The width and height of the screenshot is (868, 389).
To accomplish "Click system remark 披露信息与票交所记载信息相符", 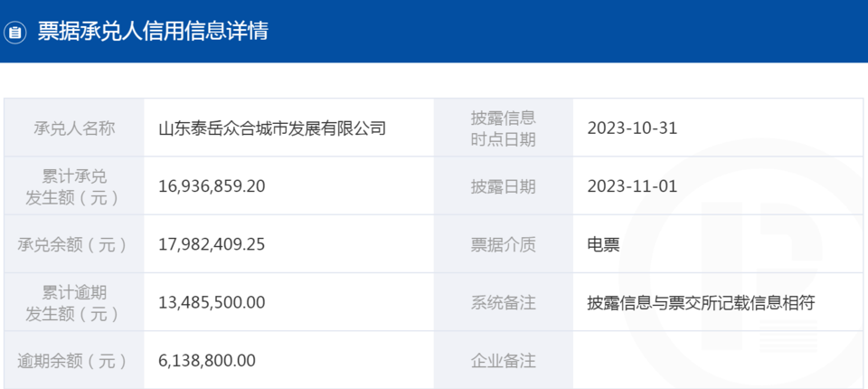I will click(702, 303).
